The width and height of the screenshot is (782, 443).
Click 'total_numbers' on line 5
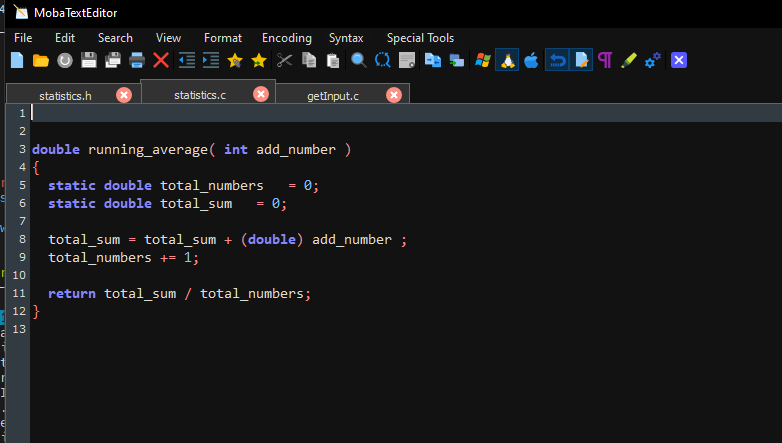pos(211,186)
